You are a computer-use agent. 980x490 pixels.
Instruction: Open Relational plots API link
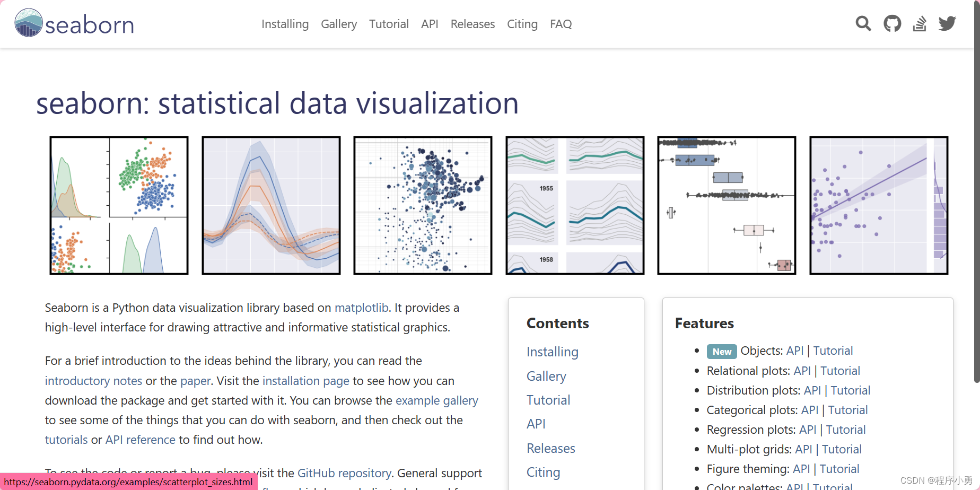802,371
